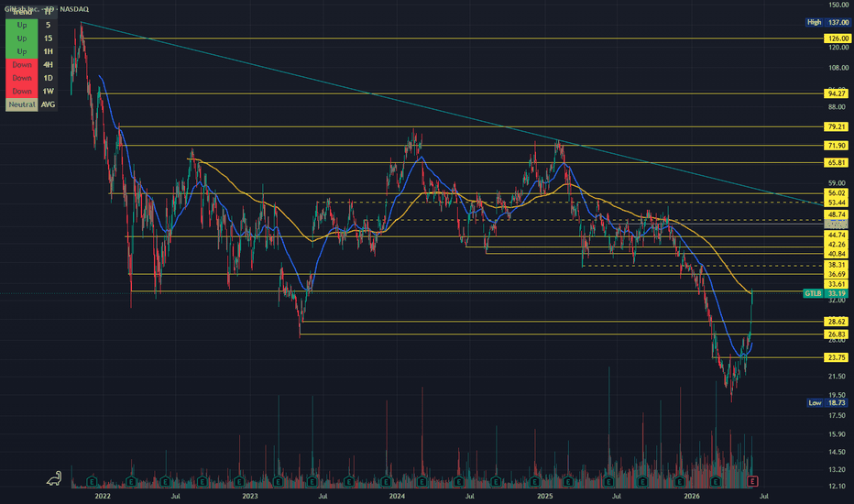Screen dimensions: 854x504
Task: Click the Up cell in the 1H row
Action: coord(22,51)
